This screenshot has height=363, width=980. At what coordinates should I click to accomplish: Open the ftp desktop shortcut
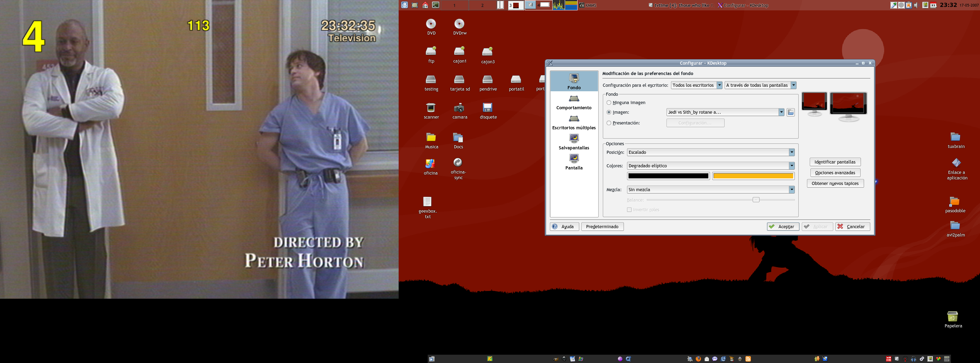point(431,55)
